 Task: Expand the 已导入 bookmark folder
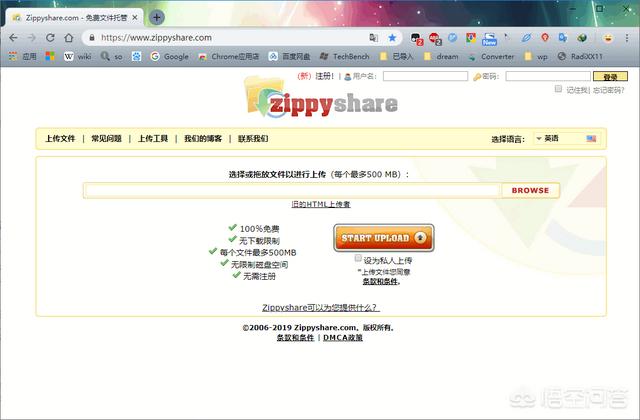pyautogui.click(x=396, y=56)
